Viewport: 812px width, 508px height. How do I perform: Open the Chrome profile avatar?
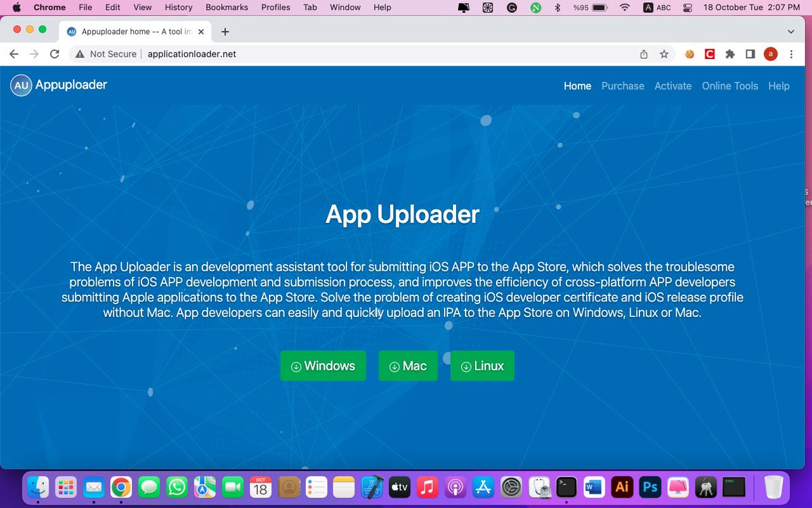pyautogui.click(x=770, y=54)
